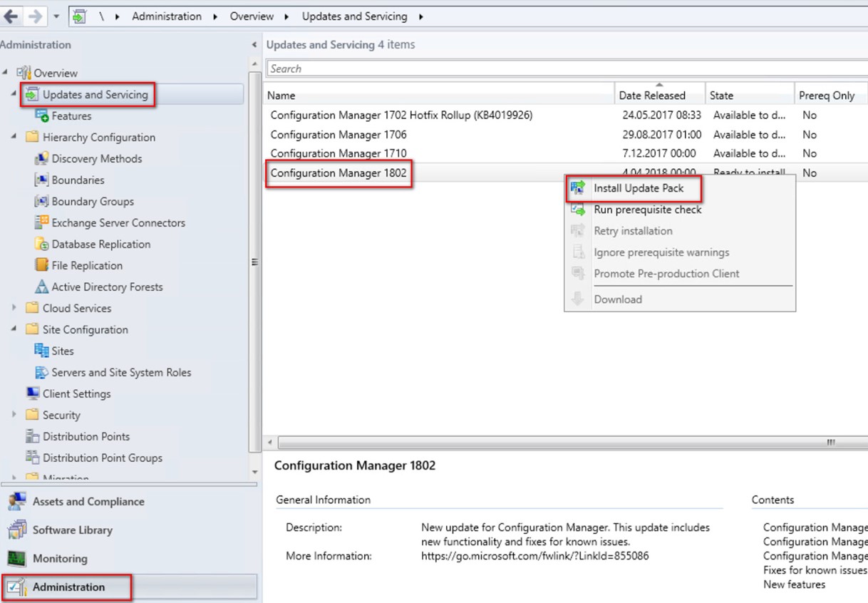Image resolution: width=868 pixels, height=603 pixels.
Task: Click the Distribution Point Groups icon
Action: [32, 458]
